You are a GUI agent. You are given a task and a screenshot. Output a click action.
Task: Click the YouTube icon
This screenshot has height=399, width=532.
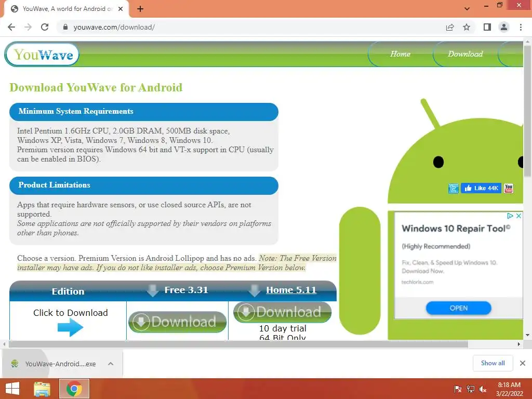point(508,188)
